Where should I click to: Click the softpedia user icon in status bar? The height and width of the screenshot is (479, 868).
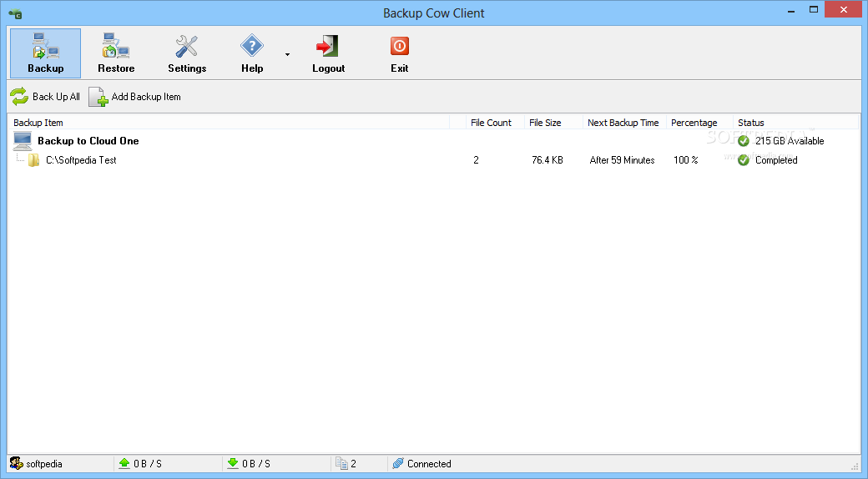click(x=17, y=463)
